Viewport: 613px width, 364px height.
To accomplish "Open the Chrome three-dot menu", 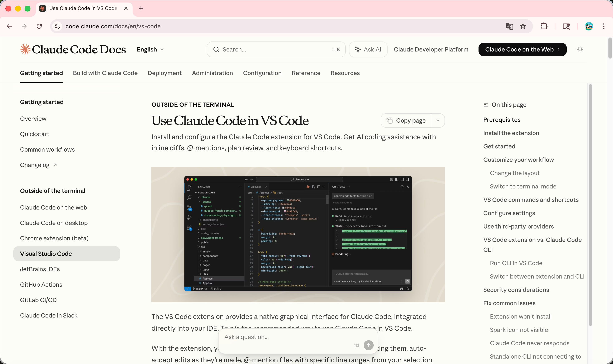I will point(604,26).
